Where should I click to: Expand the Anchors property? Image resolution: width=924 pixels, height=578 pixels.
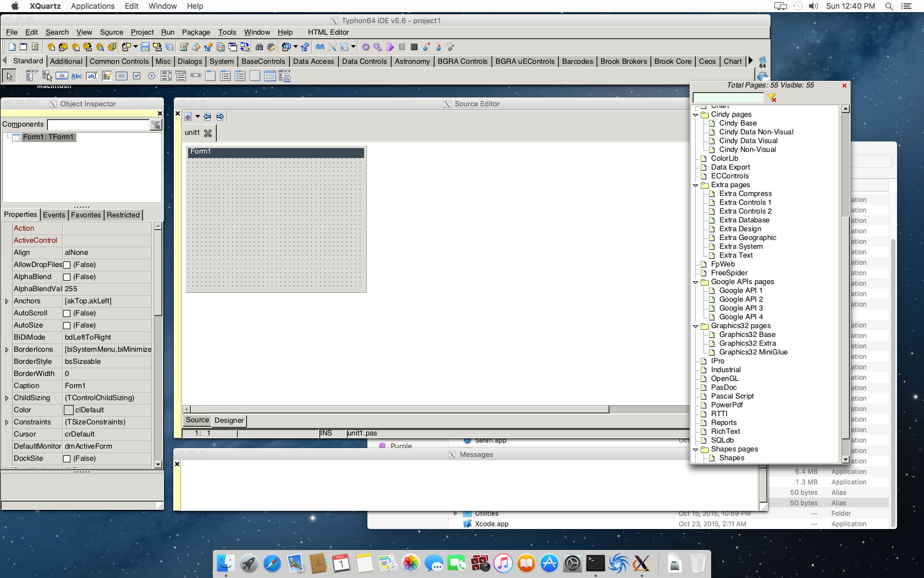coord(7,301)
